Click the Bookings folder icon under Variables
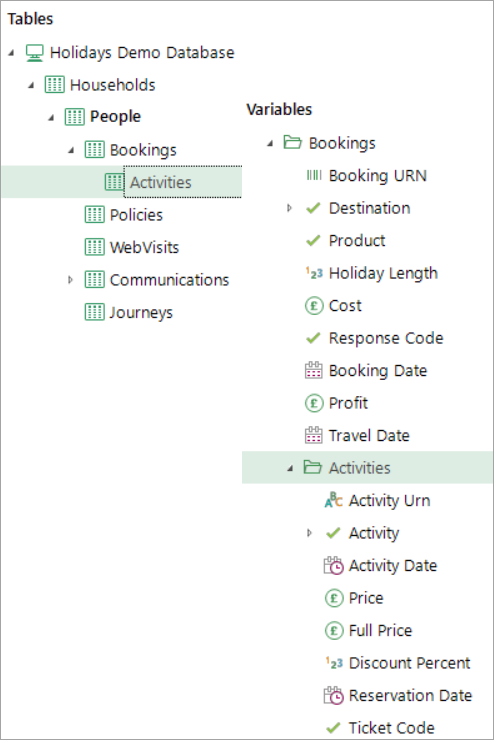Screen dimensions: 494x740 (x=293, y=142)
